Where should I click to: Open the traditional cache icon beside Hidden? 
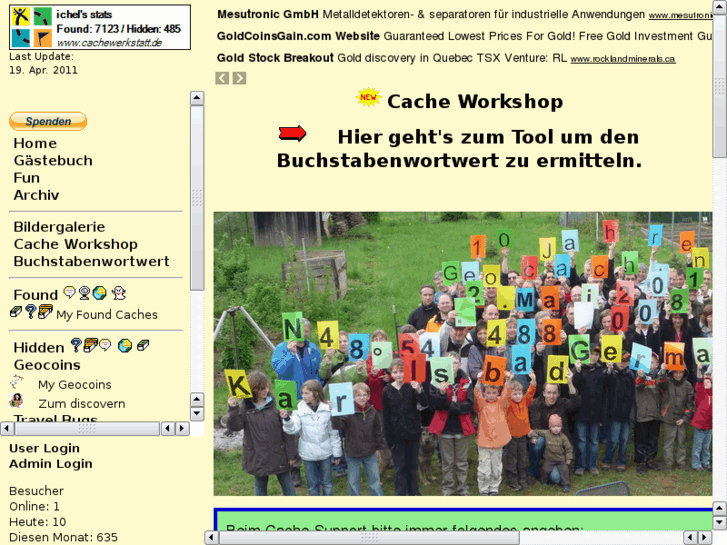point(143,346)
